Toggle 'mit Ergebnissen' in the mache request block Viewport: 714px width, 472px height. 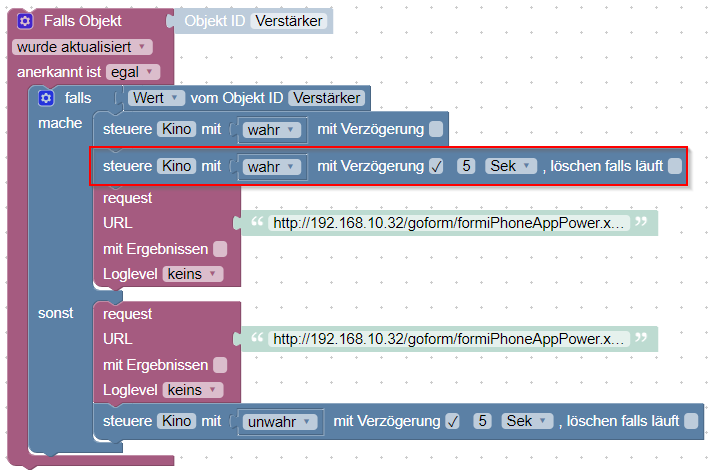click(x=220, y=249)
